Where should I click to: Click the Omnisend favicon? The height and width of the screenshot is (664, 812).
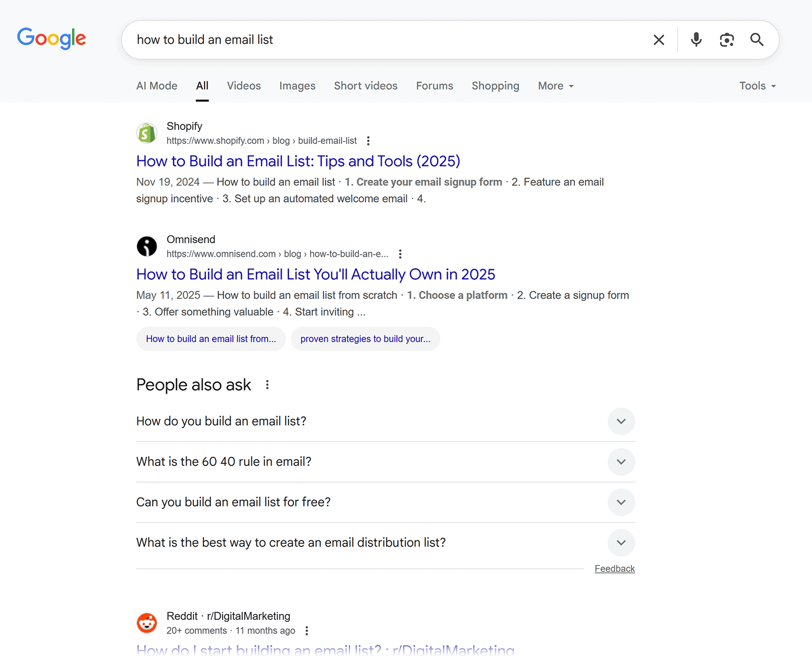tap(147, 246)
